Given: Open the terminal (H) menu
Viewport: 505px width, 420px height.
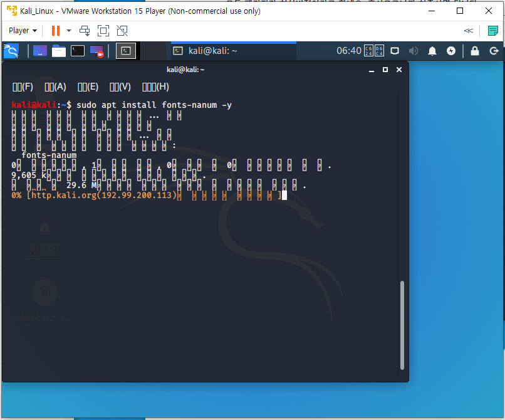Looking at the screenshot, I should coord(155,87).
